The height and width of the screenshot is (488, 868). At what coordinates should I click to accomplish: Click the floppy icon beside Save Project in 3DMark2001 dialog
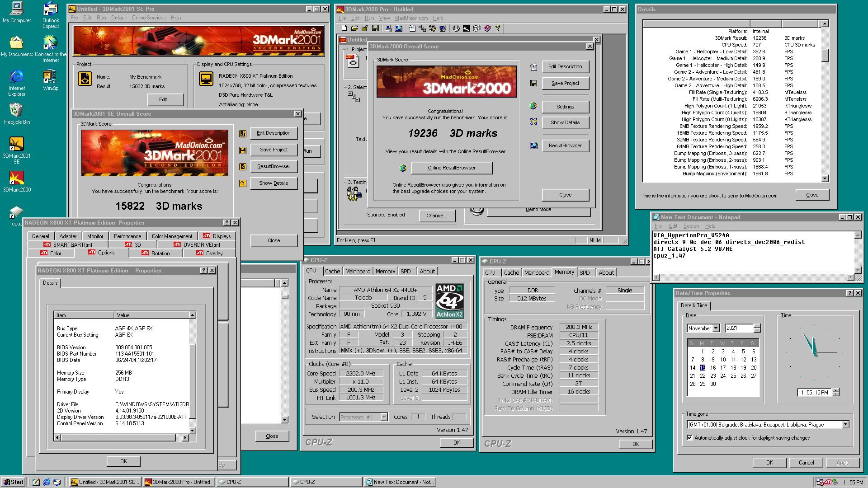tap(243, 150)
